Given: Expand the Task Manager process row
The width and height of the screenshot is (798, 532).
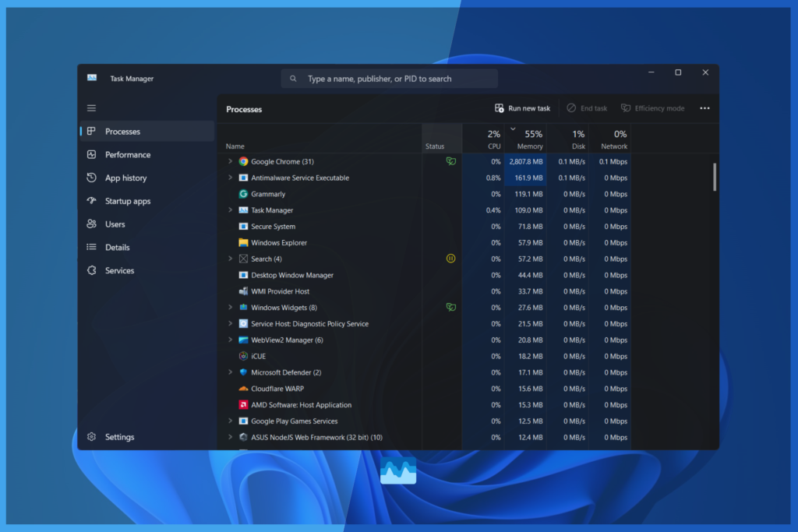Looking at the screenshot, I should click(x=230, y=210).
